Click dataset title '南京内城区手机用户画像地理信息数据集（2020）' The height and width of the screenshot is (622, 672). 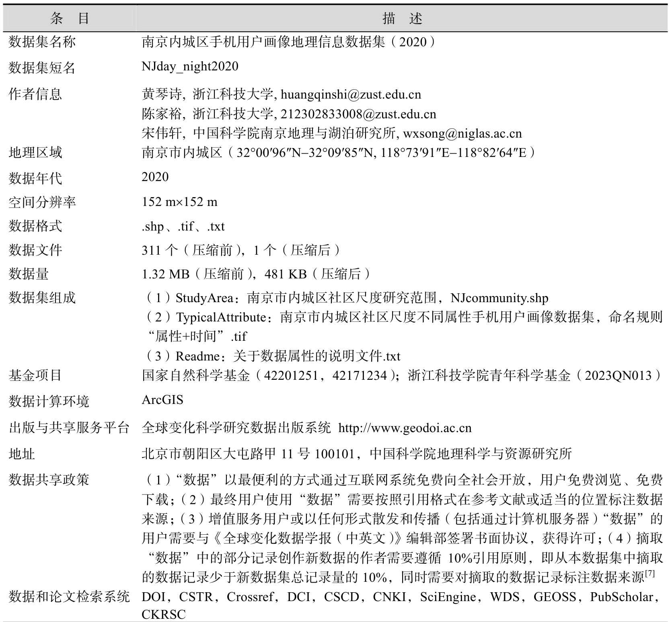[289, 42]
